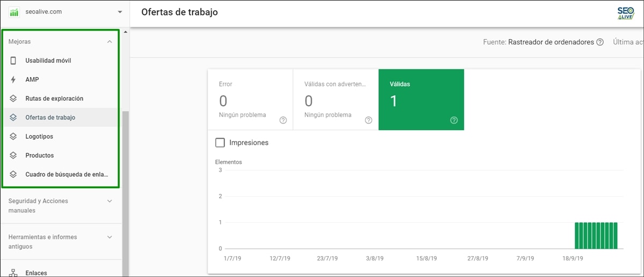Click help icon in Válidas con advertencias card
The height and width of the screenshot is (277, 644).
(369, 120)
